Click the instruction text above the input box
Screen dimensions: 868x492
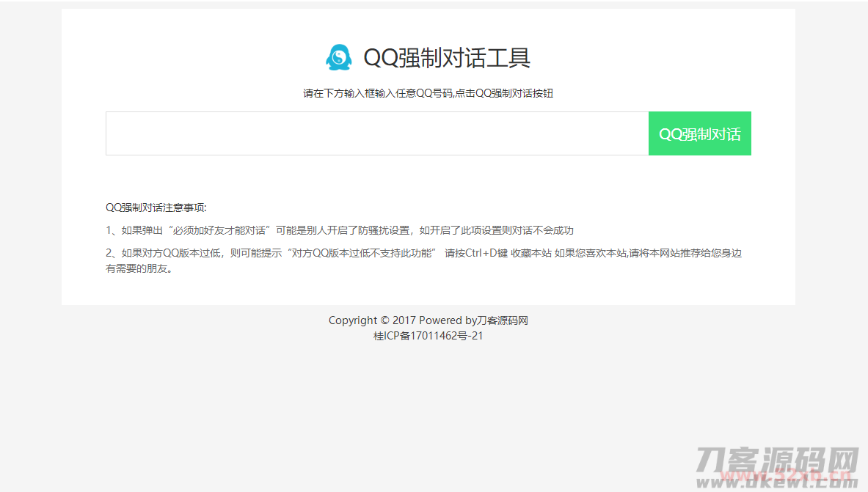coord(428,93)
